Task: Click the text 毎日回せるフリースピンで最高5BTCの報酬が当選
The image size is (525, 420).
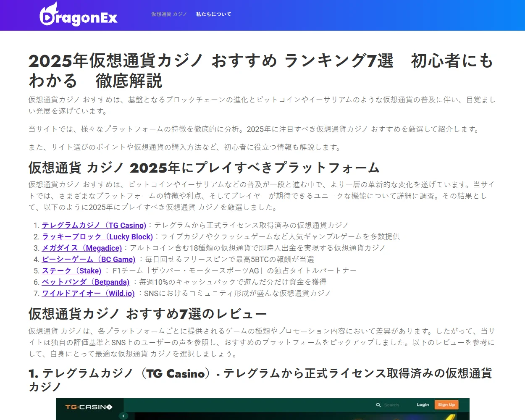Action: [x=230, y=260]
